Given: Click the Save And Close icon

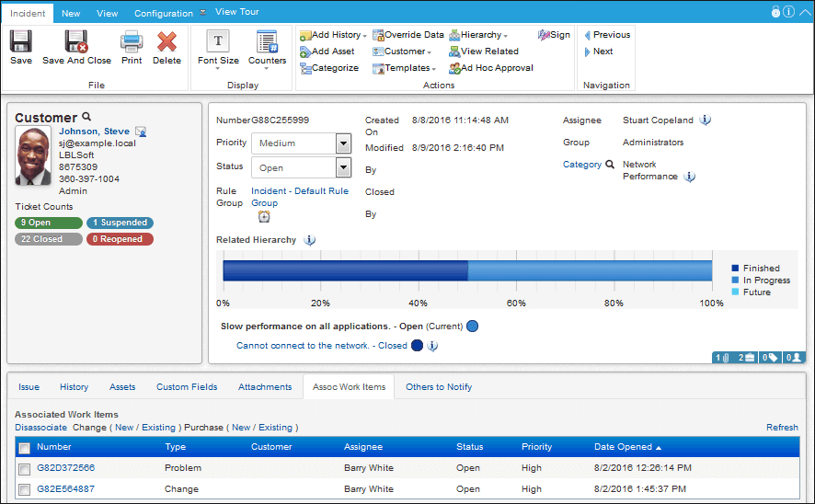Looking at the screenshot, I should click(75, 41).
